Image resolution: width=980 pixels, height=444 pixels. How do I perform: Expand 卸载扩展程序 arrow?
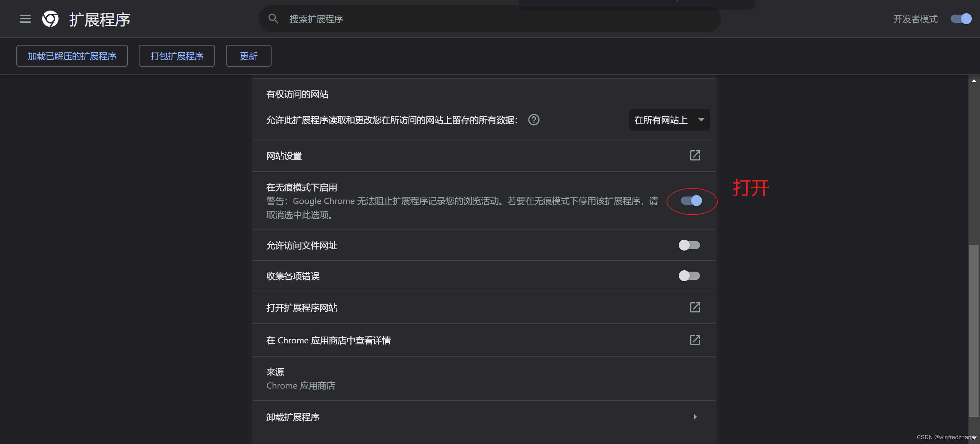click(695, 416)
